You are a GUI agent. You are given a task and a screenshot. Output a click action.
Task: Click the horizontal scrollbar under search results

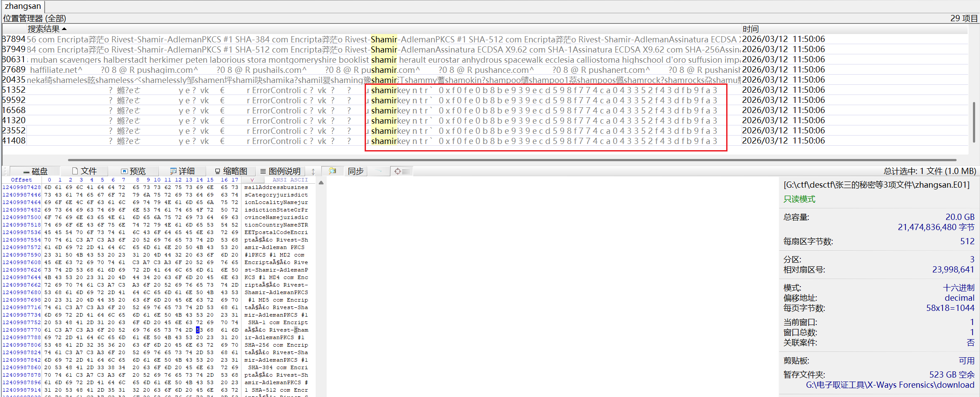(512, 160)
